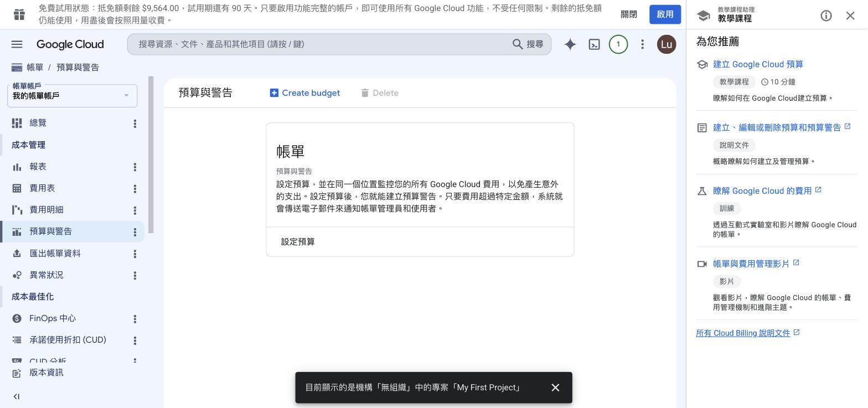Click the Create budget button
This screenshot has height=408, width=868.
305,93
